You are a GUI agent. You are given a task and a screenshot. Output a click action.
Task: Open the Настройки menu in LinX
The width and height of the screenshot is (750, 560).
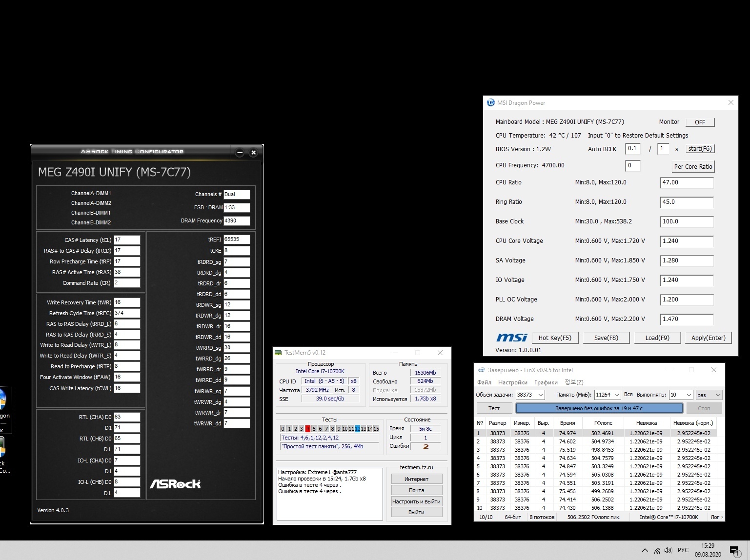(x=512, y=382)
